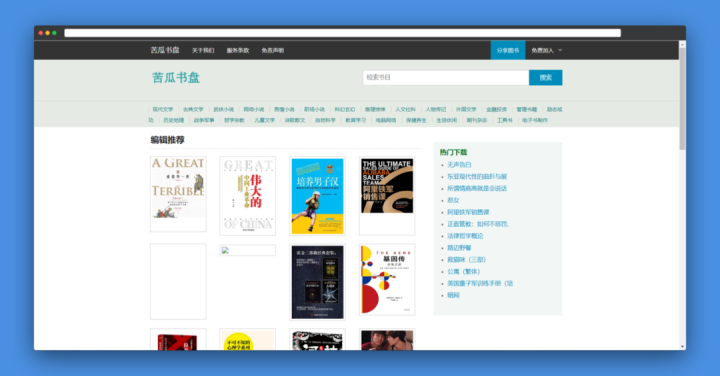
Task: Select the 保健养生 category
Action: point(416,120)
